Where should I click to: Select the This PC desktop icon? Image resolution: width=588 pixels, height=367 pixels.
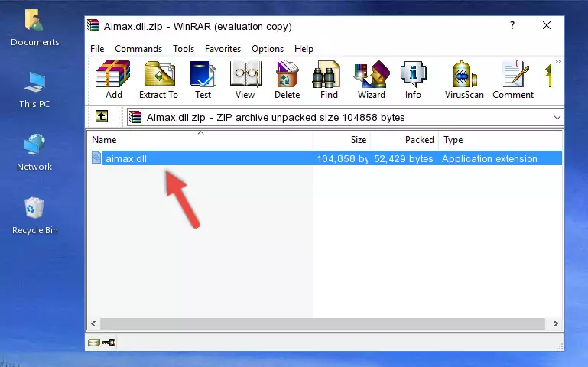click(34, 90)
